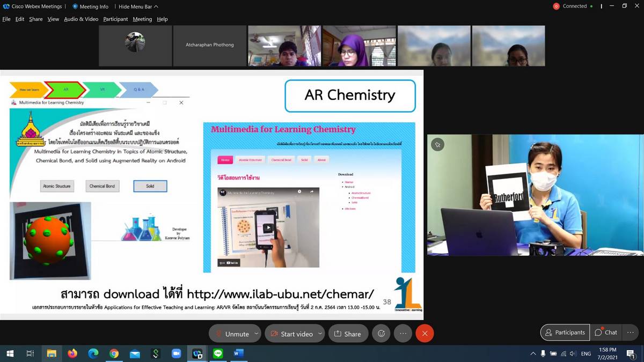Open the Audio & Video menu
644x362 pixels.
click(81, 19)
